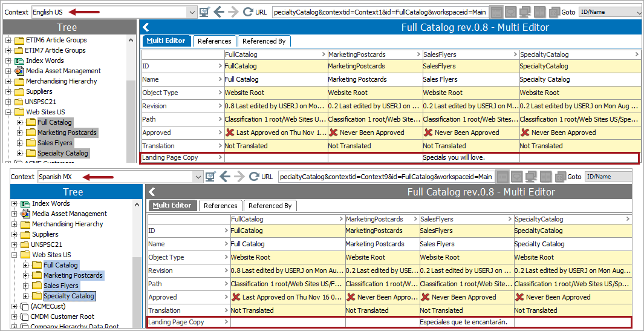Click Index Words icon in Spanish MX tree
Screen dimensions: 644x331
[x=25, y=203]
